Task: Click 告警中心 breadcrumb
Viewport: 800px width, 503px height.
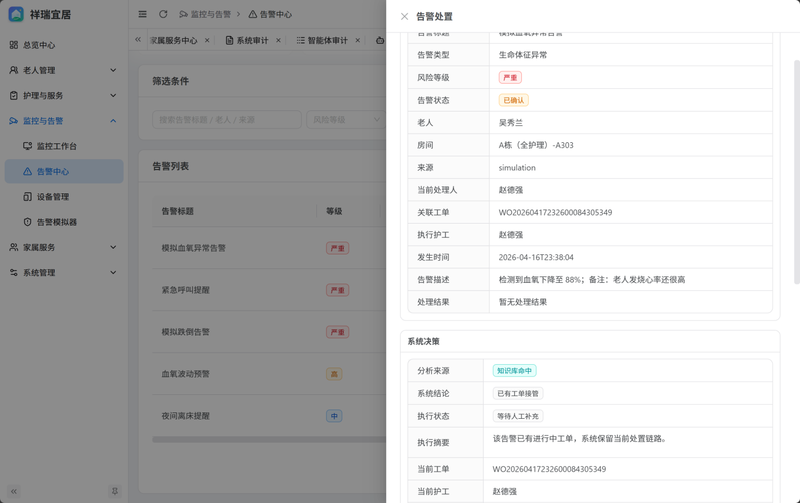Action: tap(270, 14)
